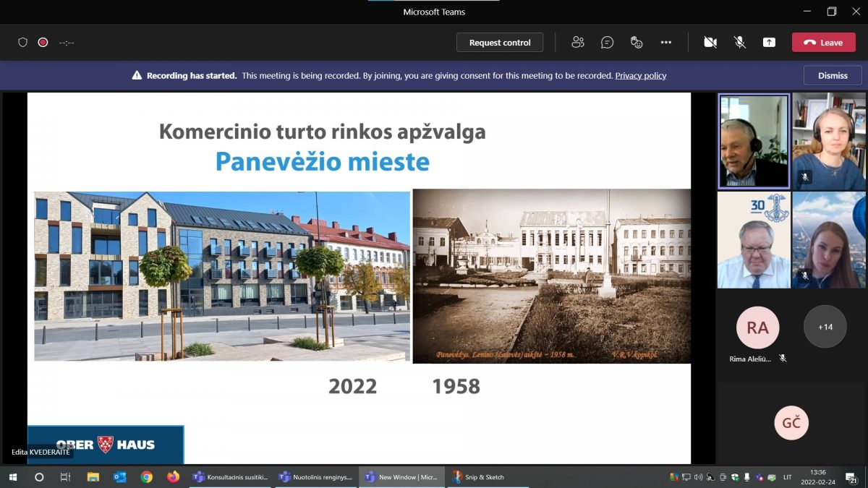Open Google Chrome from the taskbar

(x=146, y=477)
